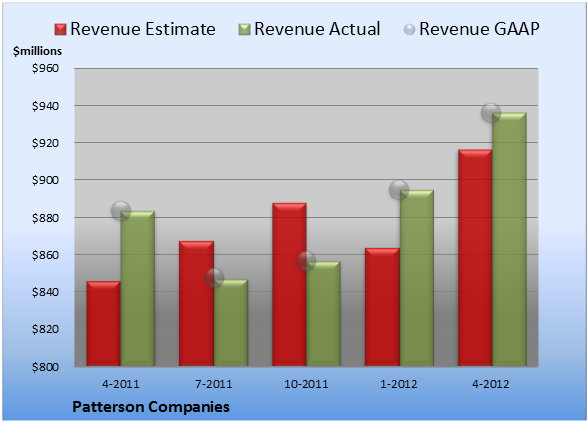Screen dimensions: 588x422
Task: Select the green actual bar for 4-2012
Action: click(x=509, y=239)
